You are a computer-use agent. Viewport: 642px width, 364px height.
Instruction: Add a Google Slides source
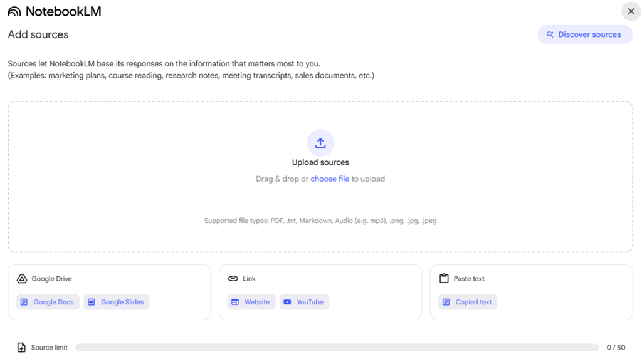117,302
